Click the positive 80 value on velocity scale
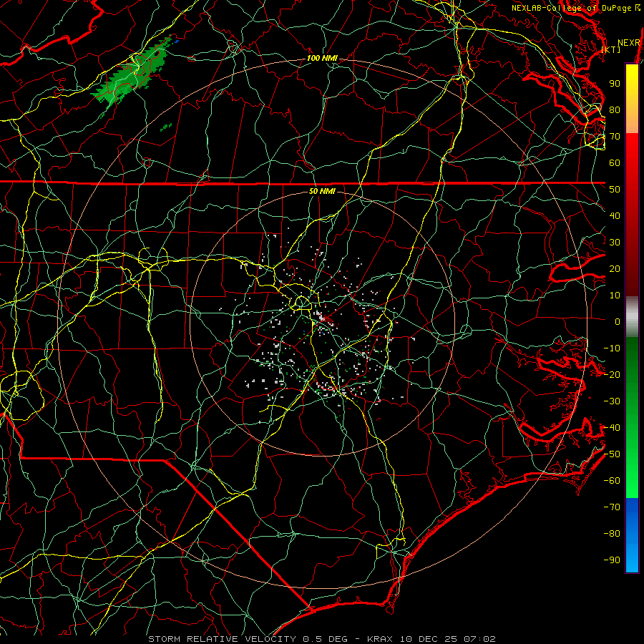 [x=615, y=109]
